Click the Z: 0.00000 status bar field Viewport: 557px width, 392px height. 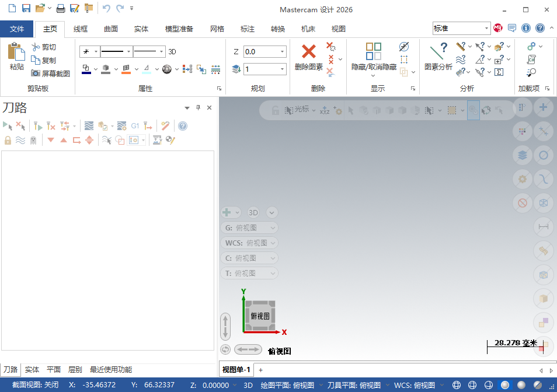pyautogui.click(x=210, y=385)
